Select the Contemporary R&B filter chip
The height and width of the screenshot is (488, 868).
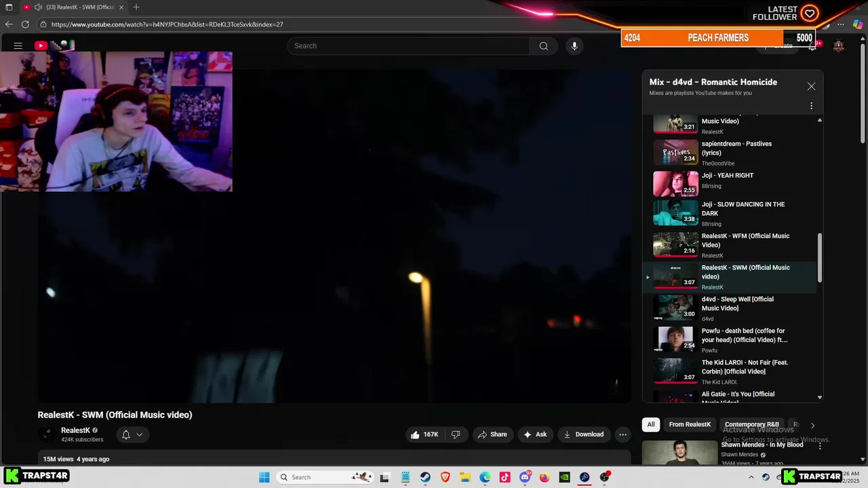[751, 424]
